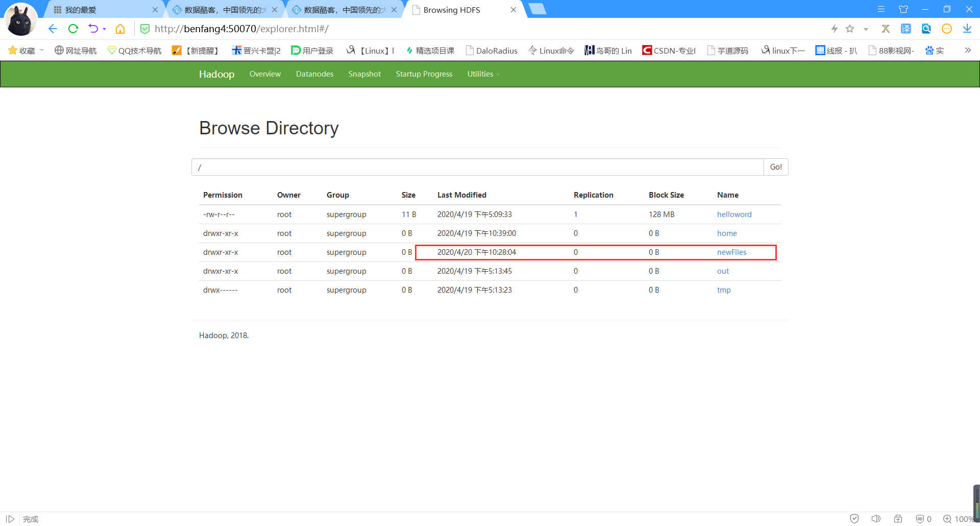Open Datanodes menu item
Viewport: 980px width, 526px height.
(x=314, y=74)
